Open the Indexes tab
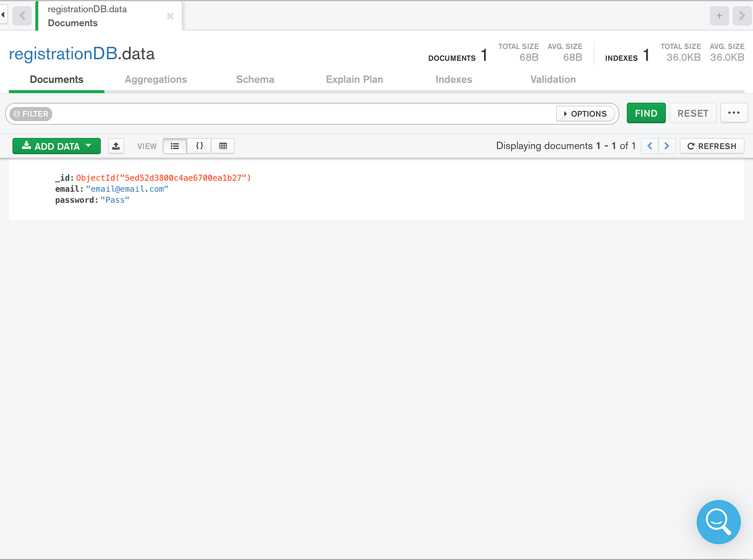753x560 pixels. click(x=453, y=79)
